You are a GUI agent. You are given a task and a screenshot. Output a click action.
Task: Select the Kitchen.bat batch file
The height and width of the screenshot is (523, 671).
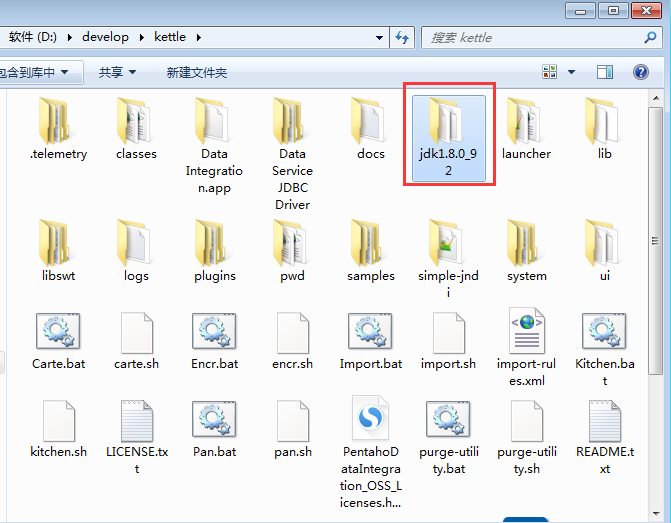coord(604,350)
